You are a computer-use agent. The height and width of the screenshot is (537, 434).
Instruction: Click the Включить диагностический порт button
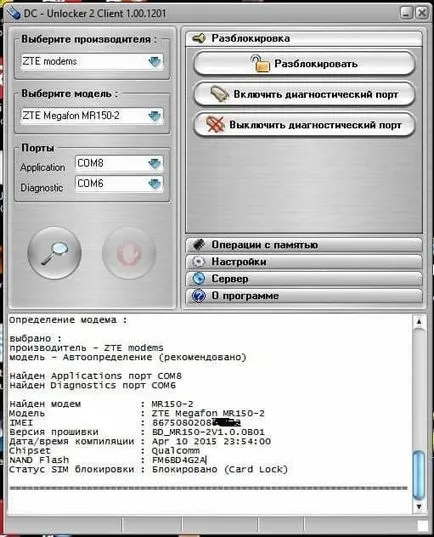coord(304,94)
